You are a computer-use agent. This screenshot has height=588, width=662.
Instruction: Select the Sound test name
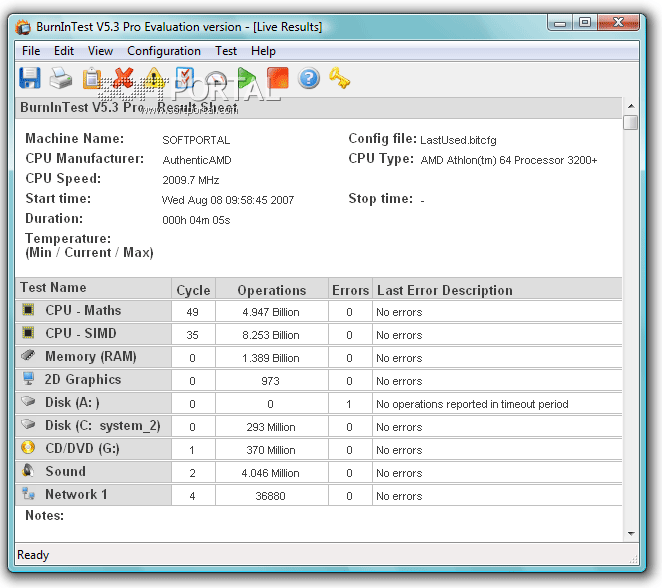click(65, 471)
